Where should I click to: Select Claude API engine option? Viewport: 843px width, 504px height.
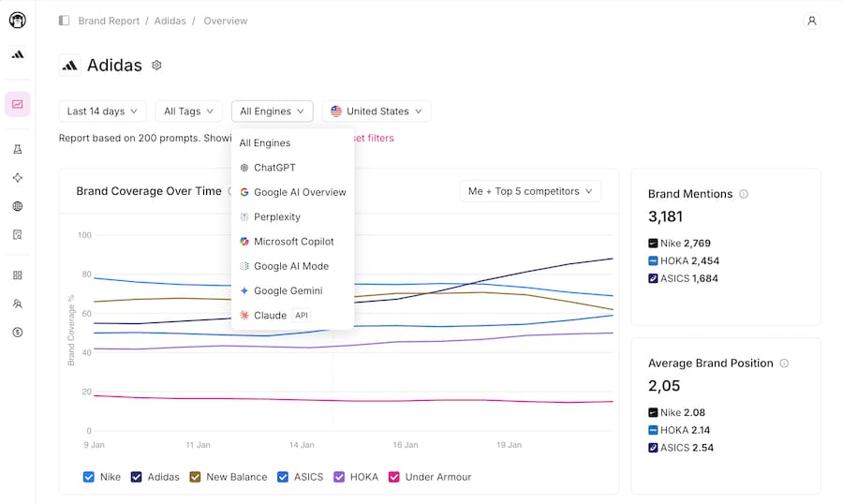(x=292, y=315)
